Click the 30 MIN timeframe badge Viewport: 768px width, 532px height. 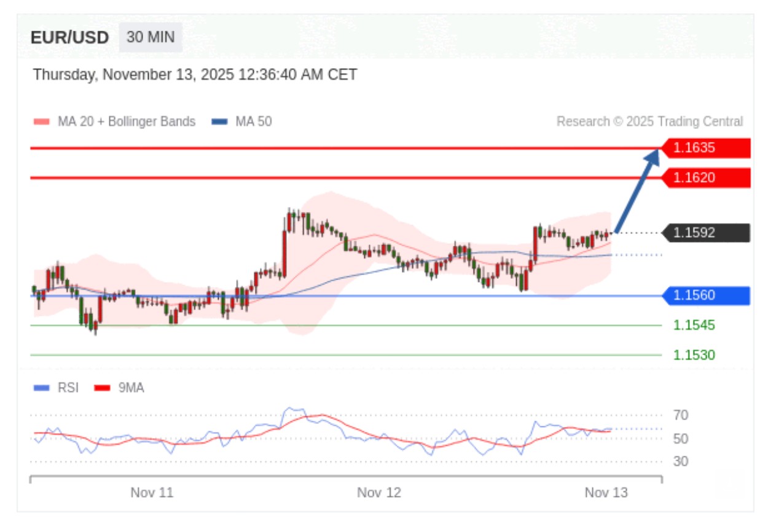coord(151,37)
